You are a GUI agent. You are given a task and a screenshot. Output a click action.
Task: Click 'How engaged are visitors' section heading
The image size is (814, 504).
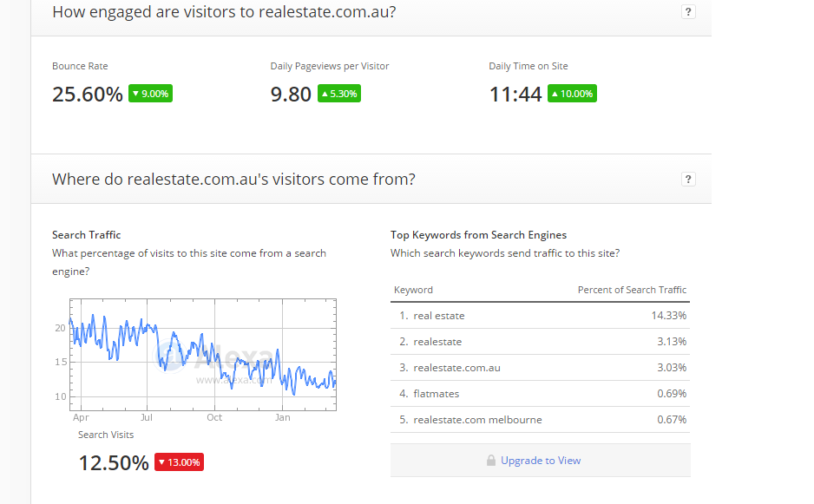click(x=224, y=12)
